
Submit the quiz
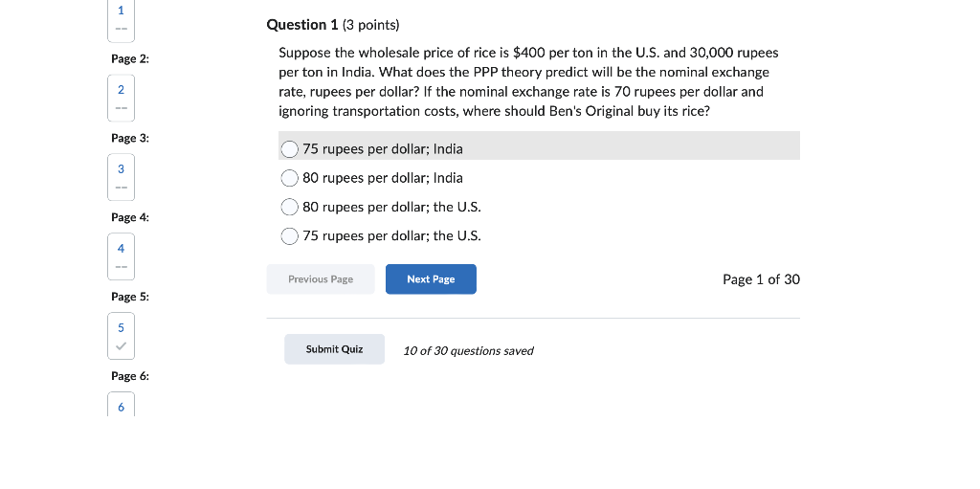334,349
